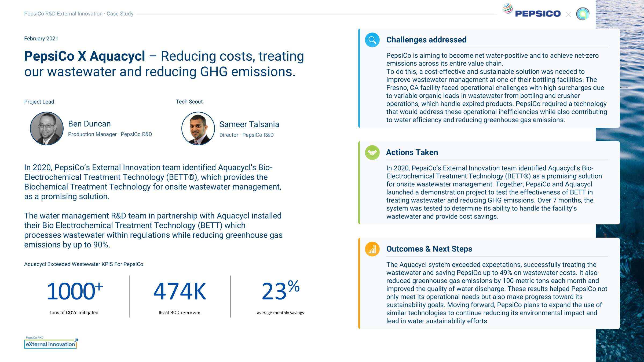
Task: Click the Aquacycl circular logo icon
Action: [583, 14]
